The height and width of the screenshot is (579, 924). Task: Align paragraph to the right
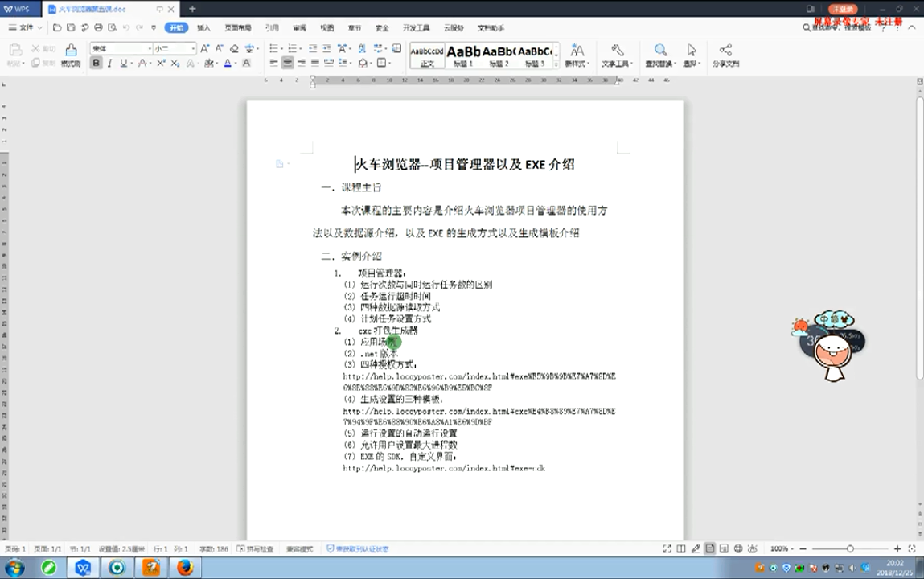[301, 63]
